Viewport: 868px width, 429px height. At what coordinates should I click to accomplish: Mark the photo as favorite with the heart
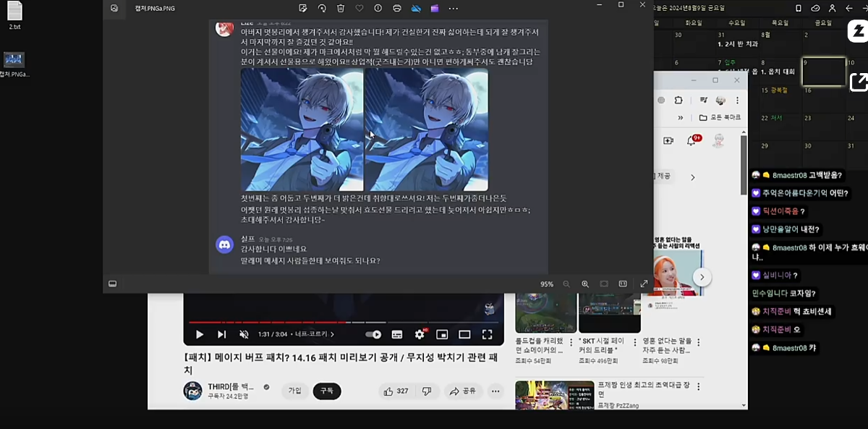(358, 9)
